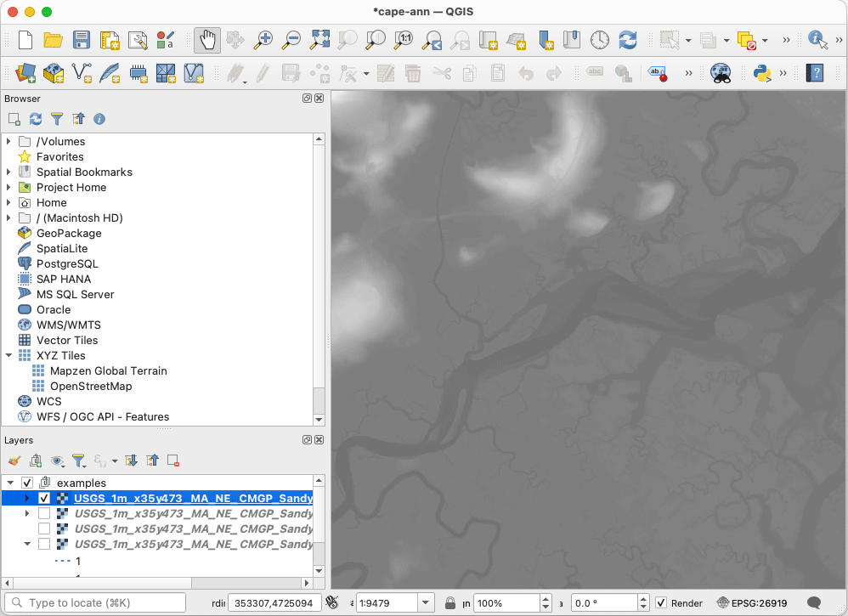Image resolution: width=848 pixels, height=616 pixels.
Task: Select the Zoom Full extent tool
Action: click(319, 40)
